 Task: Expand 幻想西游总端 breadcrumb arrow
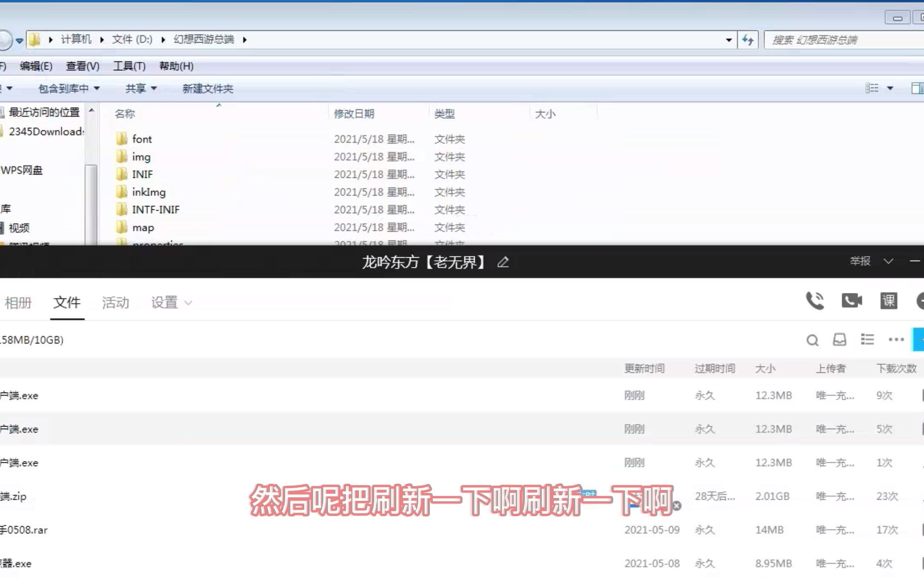pos(244,39)
